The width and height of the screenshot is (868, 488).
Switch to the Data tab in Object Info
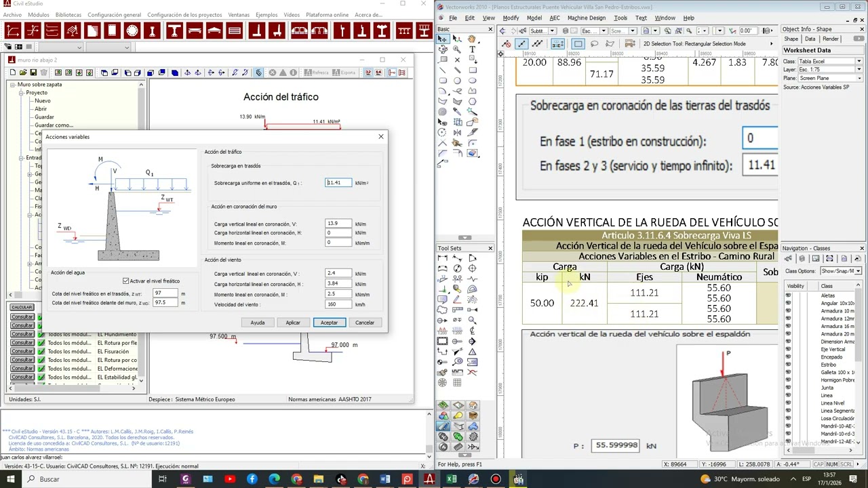(x=810, y=39)
